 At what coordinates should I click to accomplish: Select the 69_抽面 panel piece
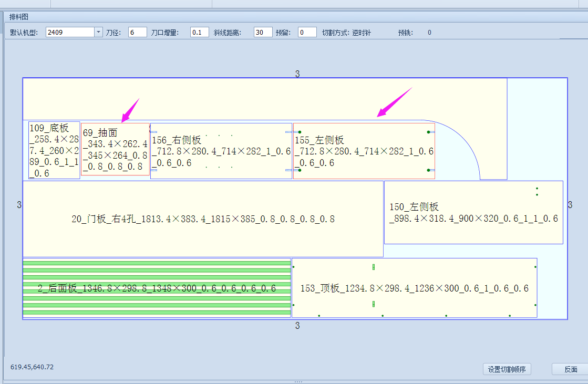pyautogui.click(x=115, y=149)
